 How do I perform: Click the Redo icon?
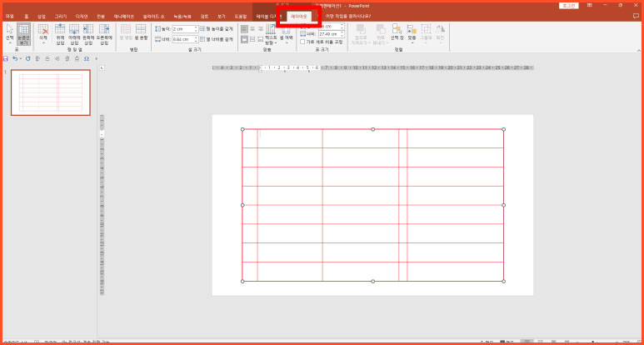click(28, 58)
